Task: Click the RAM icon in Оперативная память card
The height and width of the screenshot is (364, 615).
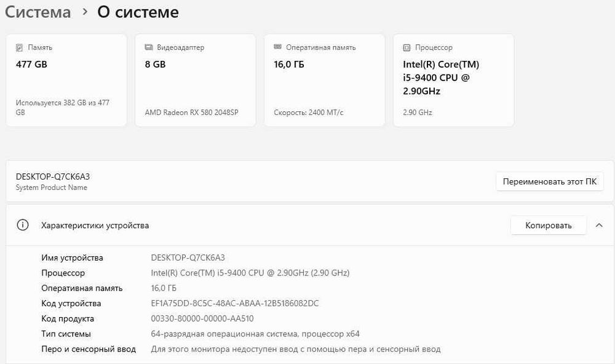Action: click(x=278, y=47)
